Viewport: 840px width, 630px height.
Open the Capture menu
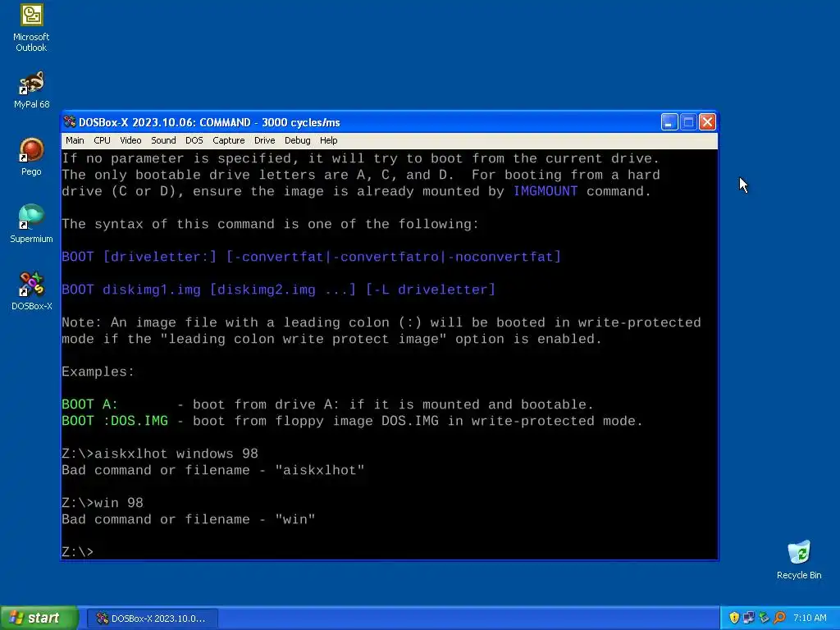228,140
